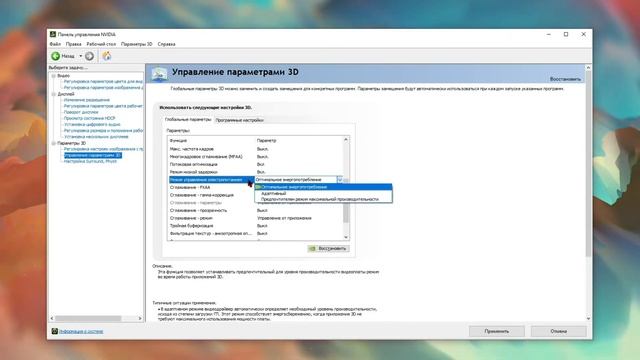This screenshot has width=640, height=360.
Task: Open the Справка menu
Action: click(167, 44)
